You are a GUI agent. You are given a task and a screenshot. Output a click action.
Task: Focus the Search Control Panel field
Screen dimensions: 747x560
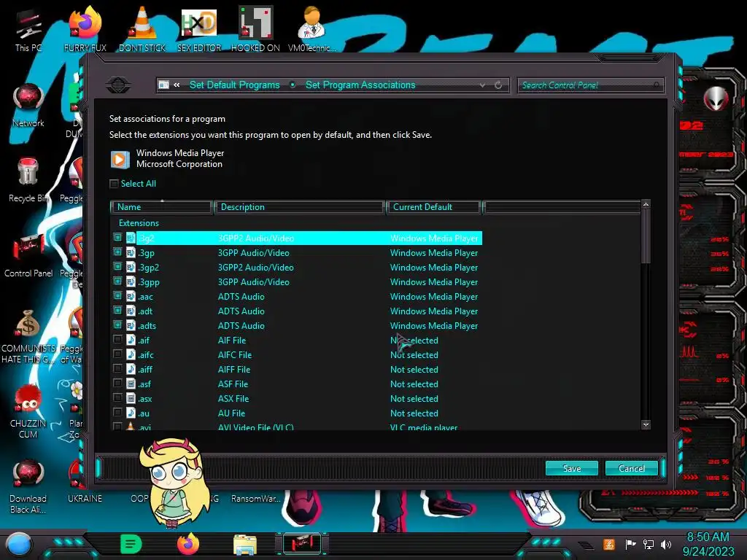590,85
